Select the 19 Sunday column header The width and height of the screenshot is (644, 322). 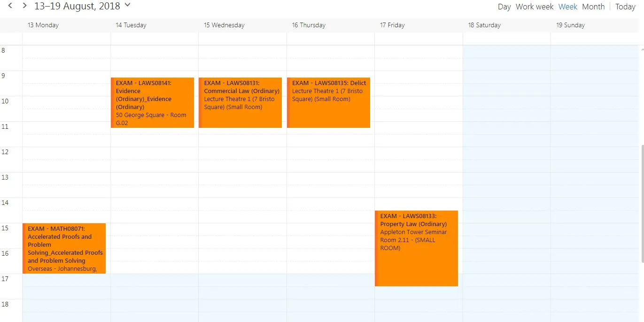[570, 25]
